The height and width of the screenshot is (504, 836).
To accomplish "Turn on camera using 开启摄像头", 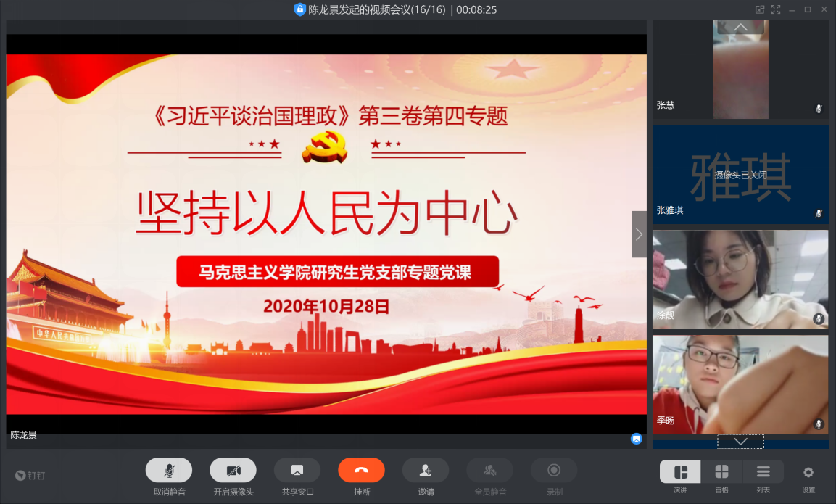I will (233, 471).
